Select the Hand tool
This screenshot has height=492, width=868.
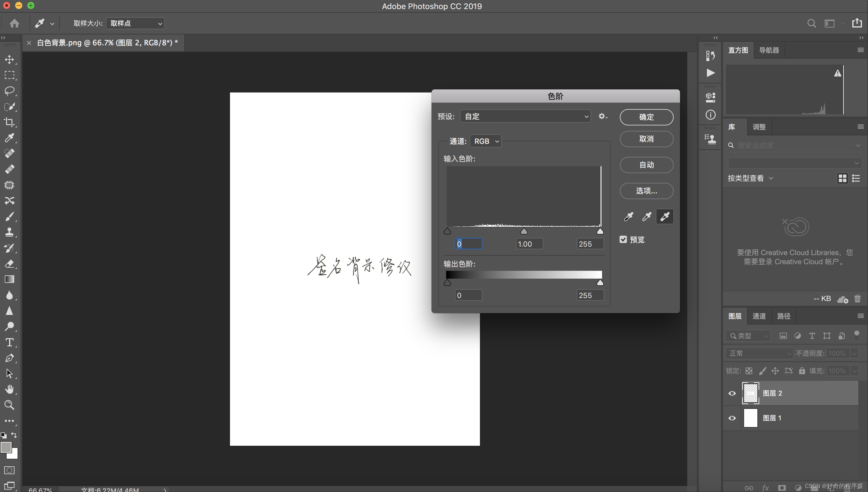(x=9, y=389)
